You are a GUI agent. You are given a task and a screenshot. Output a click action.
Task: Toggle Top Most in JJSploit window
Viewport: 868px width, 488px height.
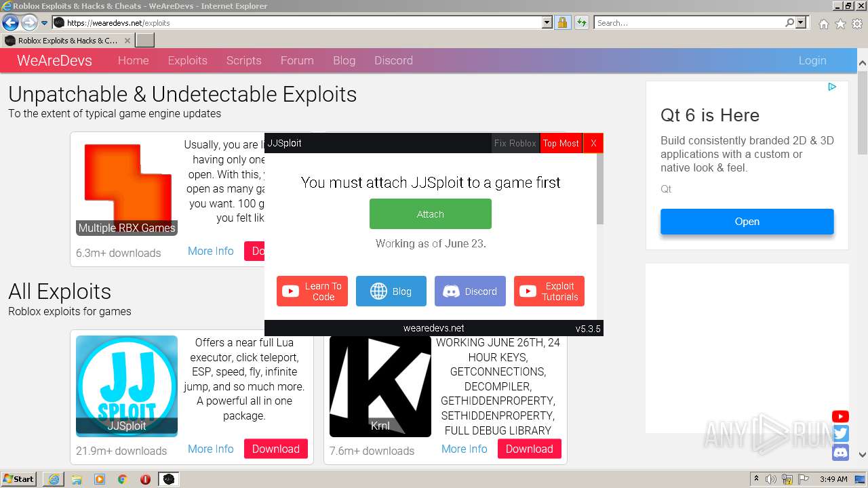coord(561,143)
